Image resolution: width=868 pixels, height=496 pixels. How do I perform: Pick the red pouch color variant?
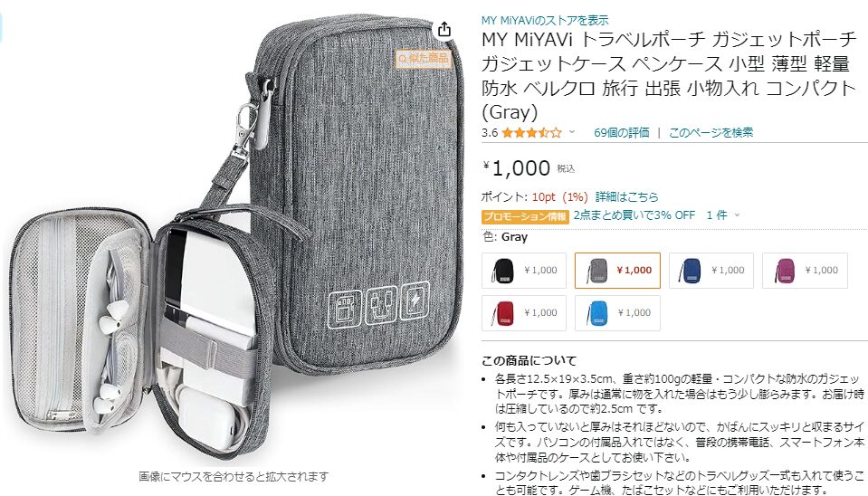click(x=524, y=313)
